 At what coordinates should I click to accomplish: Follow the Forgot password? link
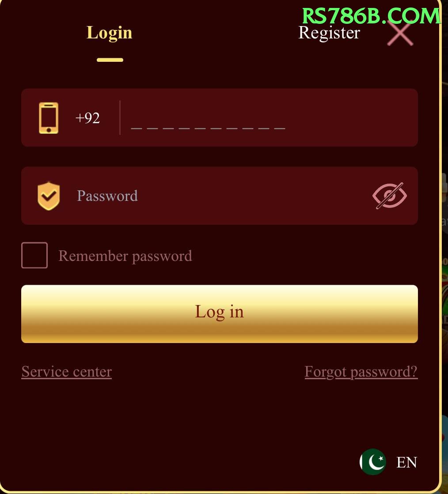click(x=361, y=372)
